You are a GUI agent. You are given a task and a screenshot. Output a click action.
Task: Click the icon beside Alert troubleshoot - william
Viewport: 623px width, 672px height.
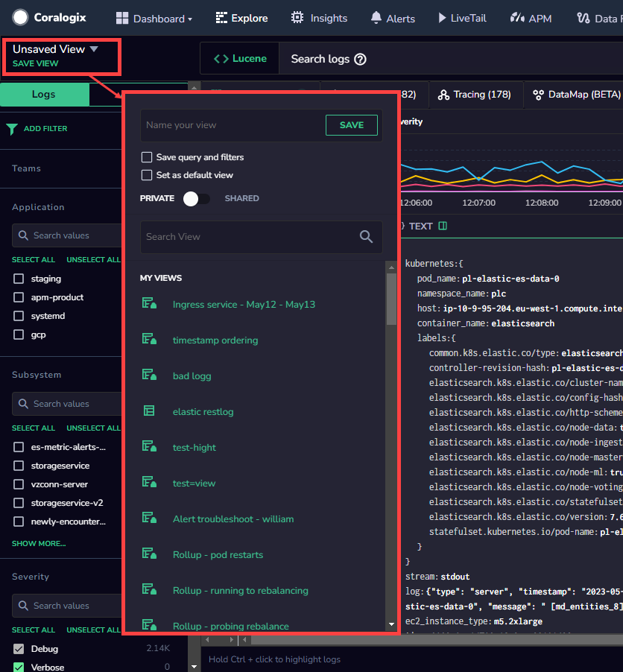[x=149, y=518]
